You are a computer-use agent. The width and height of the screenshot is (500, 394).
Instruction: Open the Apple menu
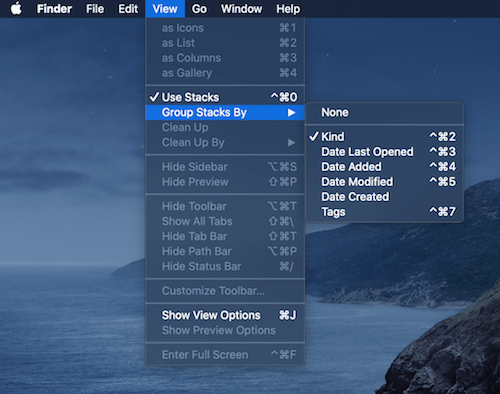click(x=16, y=9)
